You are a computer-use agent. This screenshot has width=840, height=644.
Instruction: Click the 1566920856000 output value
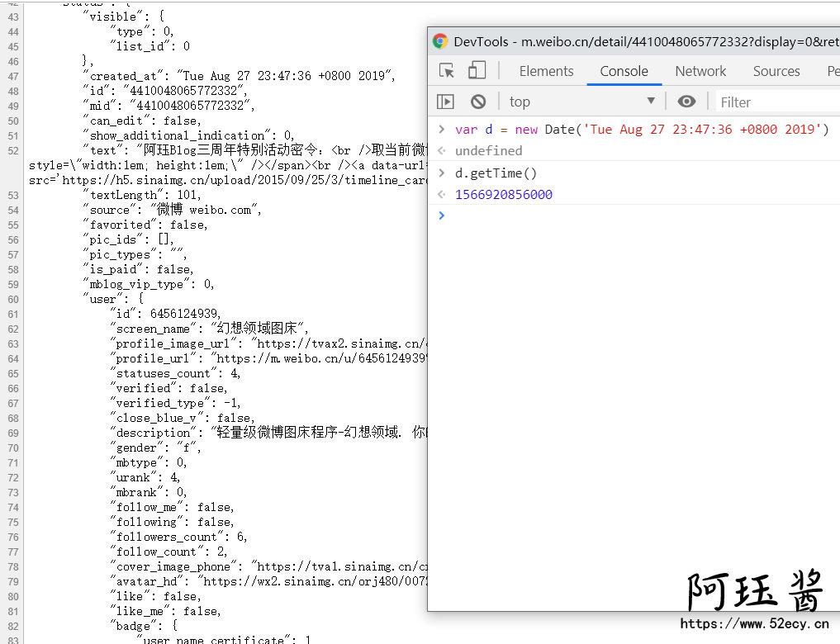pos(504,195)
